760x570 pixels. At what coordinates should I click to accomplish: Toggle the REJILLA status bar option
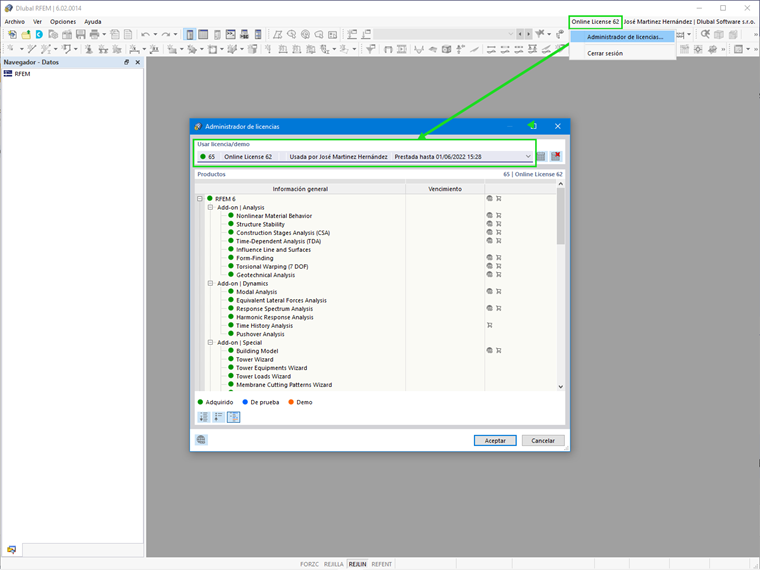click(333, 564)
